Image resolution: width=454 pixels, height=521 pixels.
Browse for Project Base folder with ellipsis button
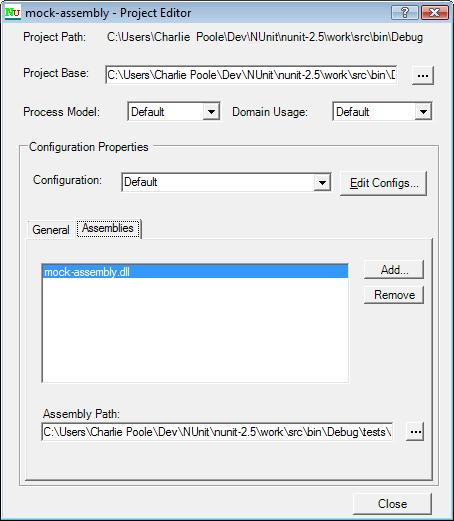point(423,75)
